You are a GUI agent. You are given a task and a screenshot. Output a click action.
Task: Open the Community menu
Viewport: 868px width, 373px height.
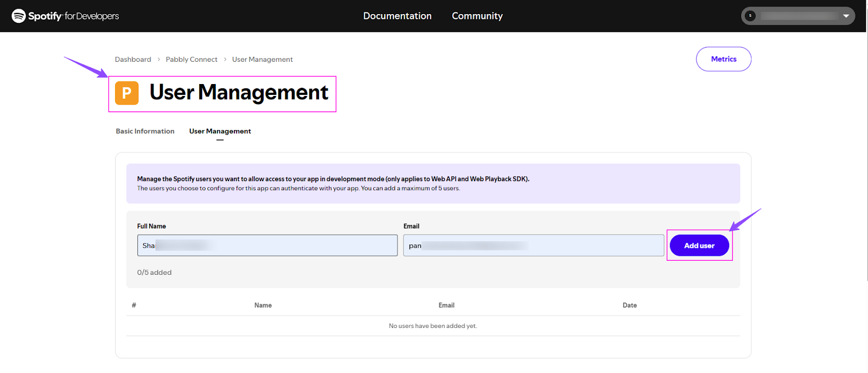477,16
